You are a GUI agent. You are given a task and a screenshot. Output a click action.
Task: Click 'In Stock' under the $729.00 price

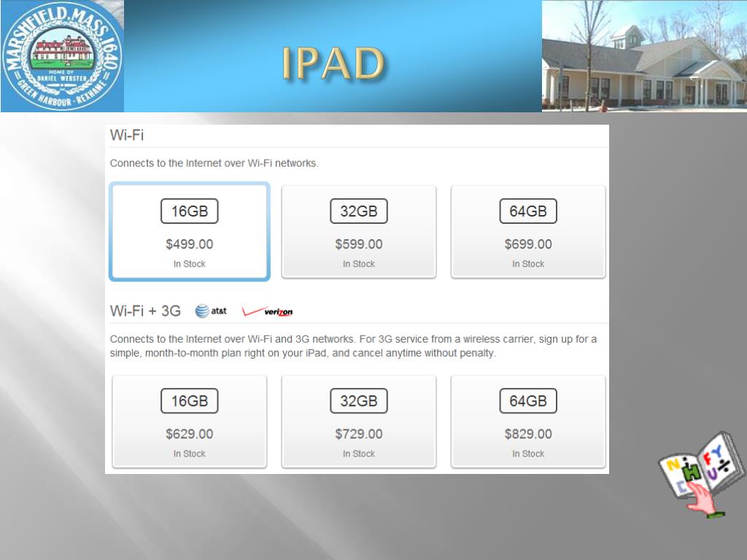tap(359, 454)
